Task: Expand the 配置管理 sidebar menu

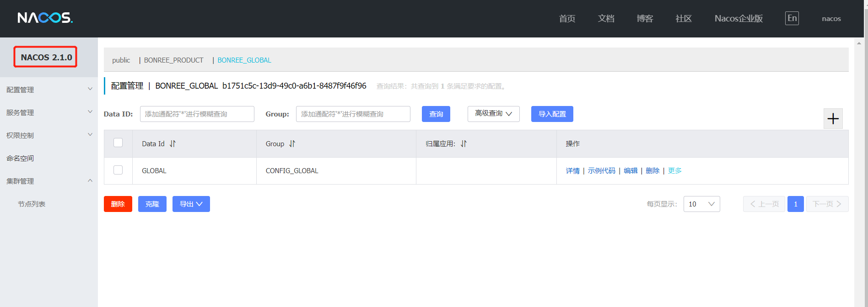Action: 49,90
